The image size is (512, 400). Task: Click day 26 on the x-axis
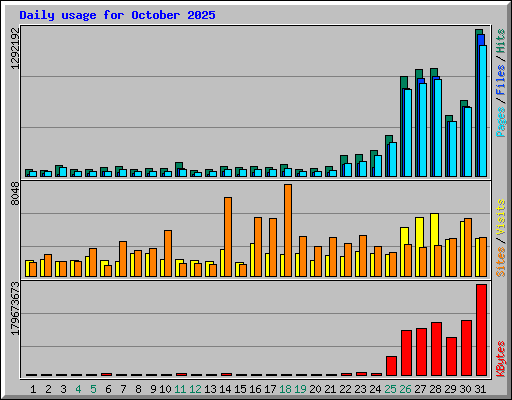tap(405, 389)
